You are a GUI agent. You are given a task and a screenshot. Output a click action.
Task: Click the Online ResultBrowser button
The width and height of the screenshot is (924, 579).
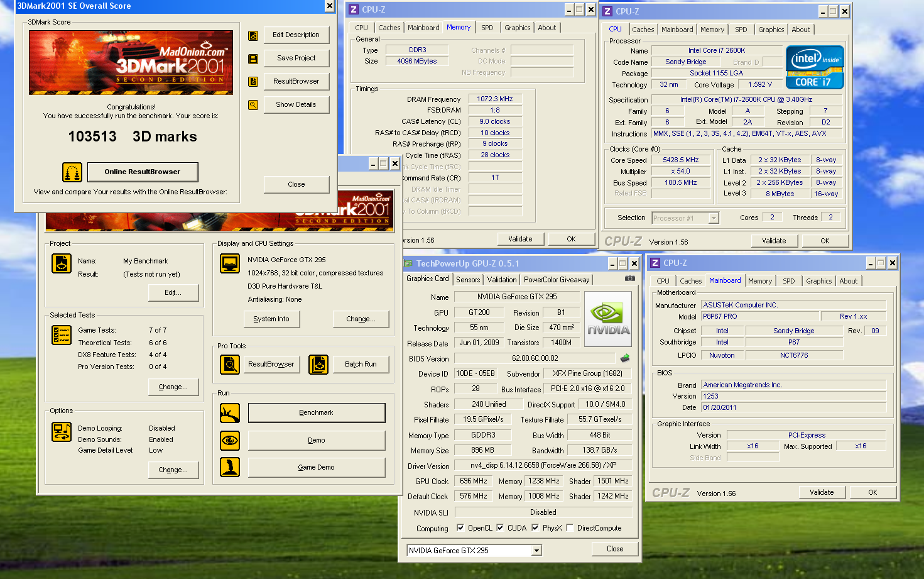tap(143, 172)
